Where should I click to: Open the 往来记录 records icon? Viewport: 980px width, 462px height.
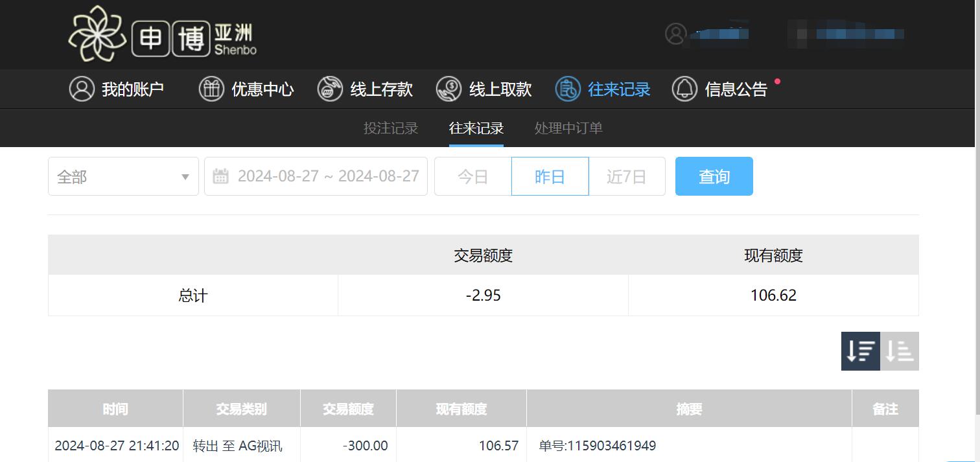coord(566,89)
